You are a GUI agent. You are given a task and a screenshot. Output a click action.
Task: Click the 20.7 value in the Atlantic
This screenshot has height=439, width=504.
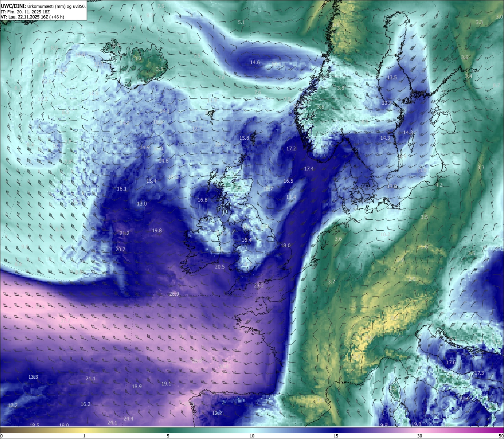[x=120, y=250]
